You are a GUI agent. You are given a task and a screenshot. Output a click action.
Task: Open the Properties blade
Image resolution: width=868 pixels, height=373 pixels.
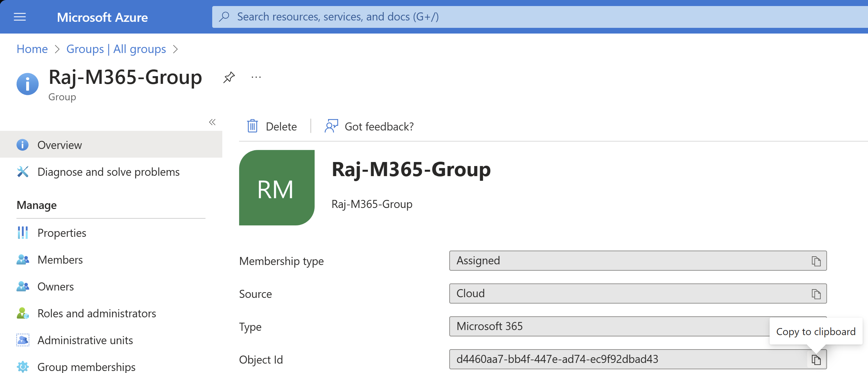(62, 232)
